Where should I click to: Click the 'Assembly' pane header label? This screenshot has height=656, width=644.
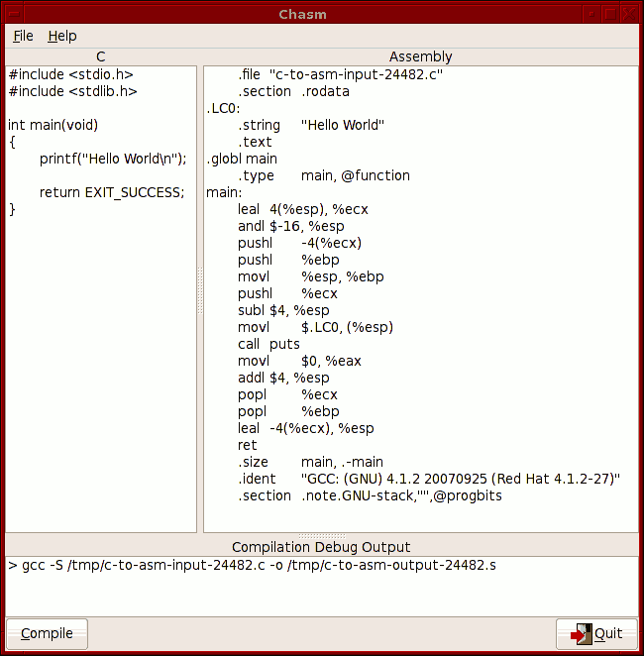point(421,56)
